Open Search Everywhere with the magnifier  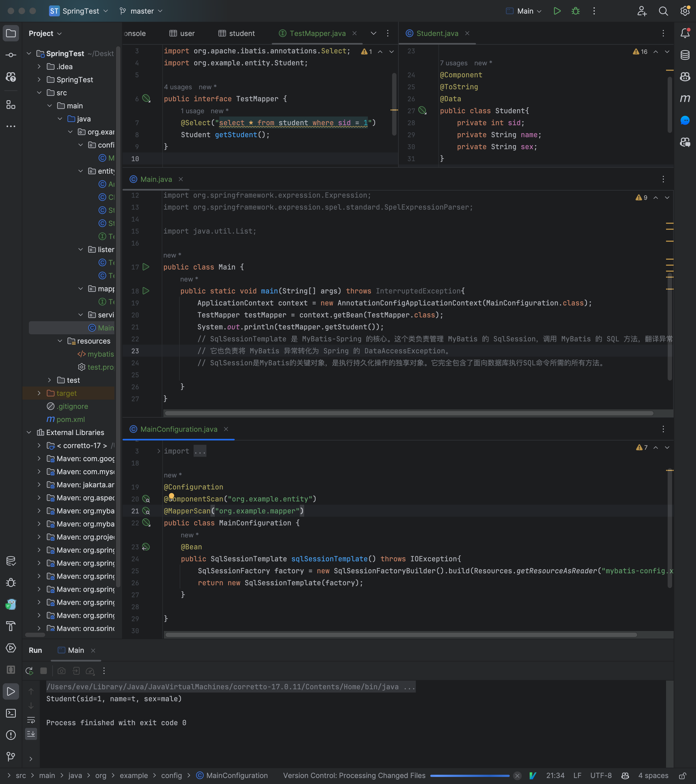click(664, 11)
